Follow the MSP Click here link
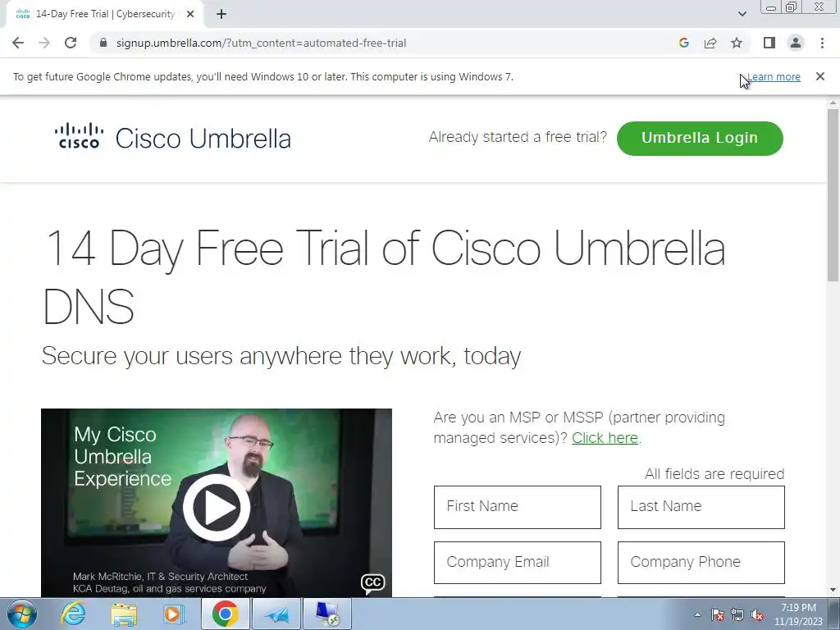The image size is (840, 630). [x=605, y=438]
